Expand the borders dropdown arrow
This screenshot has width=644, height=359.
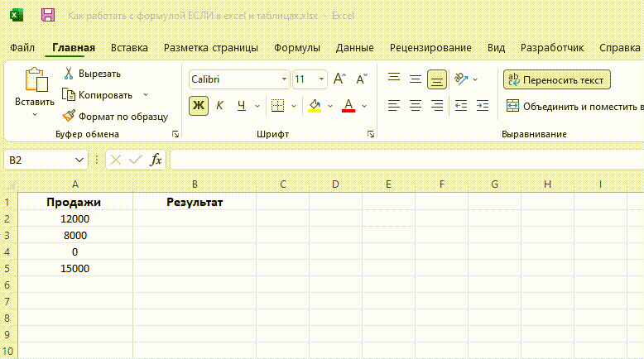tap(294, 106)
